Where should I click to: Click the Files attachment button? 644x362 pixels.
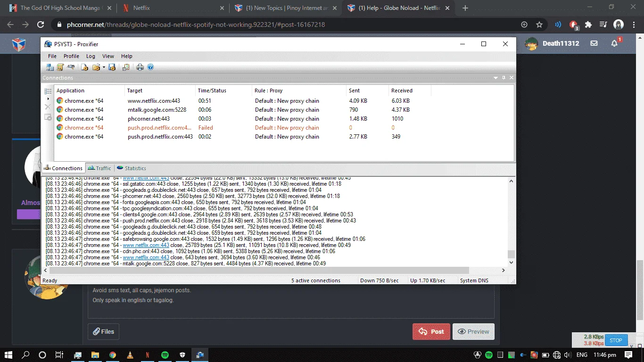[x=103, y=331]
